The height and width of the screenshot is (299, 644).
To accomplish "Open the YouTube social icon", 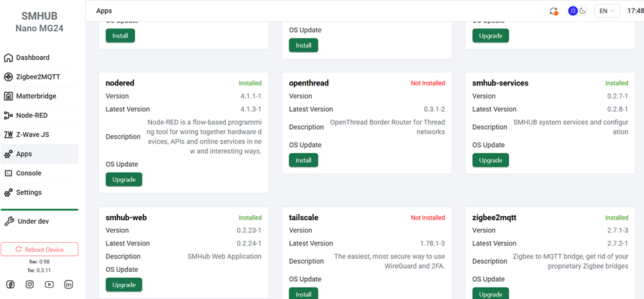I will pyautogui.click(x=50, y=284).
